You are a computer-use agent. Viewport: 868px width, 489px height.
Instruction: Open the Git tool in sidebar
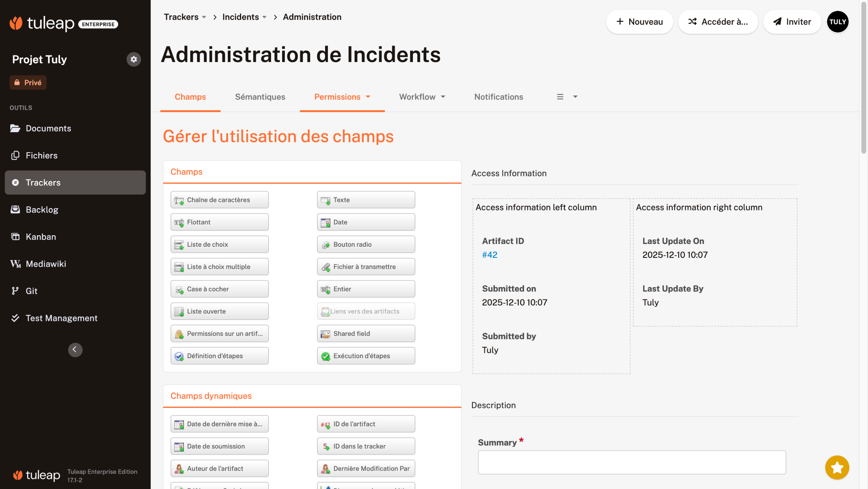31,291
